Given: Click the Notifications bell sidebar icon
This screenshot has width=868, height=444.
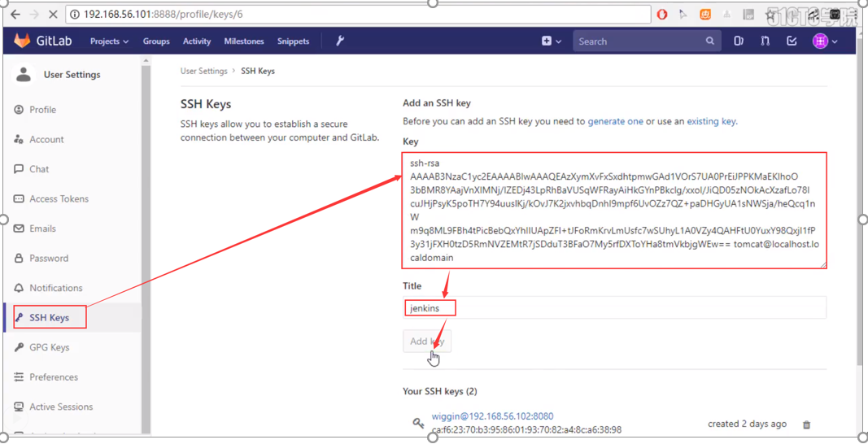Looking at the screenshot, I should coord(19,288).
